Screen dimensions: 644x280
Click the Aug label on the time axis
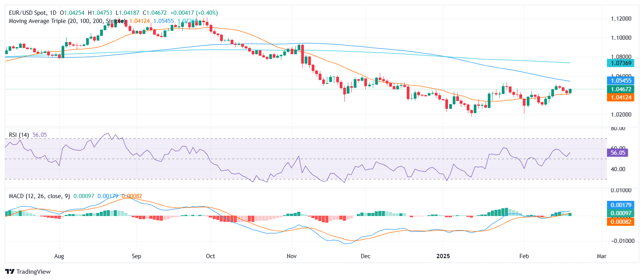59,256
